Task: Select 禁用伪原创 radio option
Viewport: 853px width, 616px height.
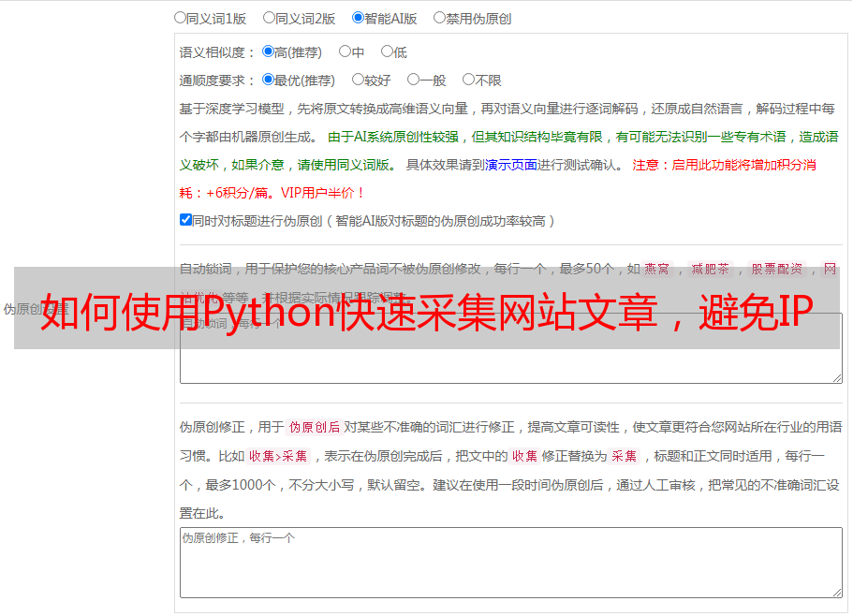Action: (439, 18)
